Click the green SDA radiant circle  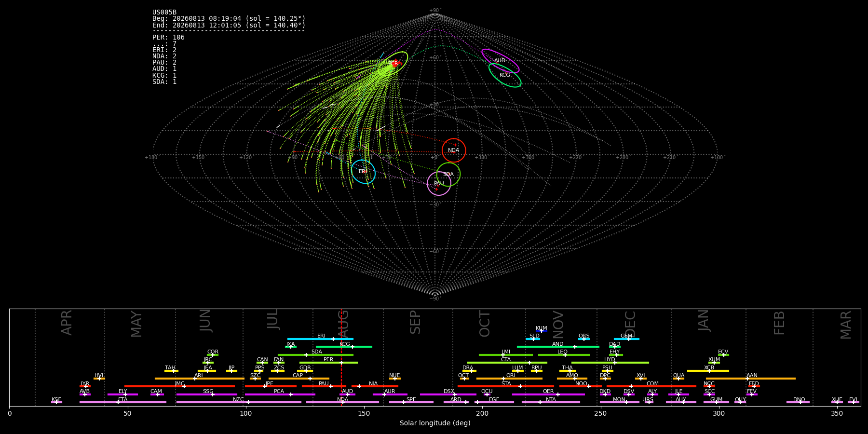(448, 174)
